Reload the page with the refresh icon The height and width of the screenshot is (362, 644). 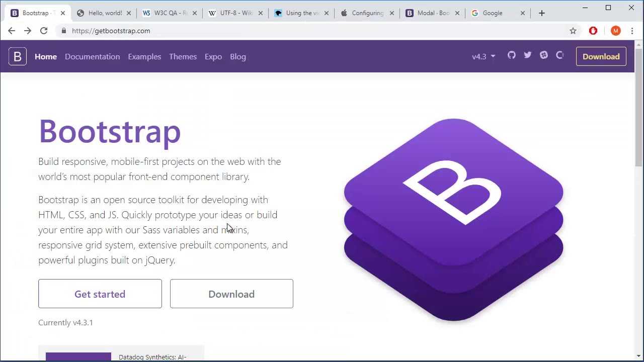44,31
